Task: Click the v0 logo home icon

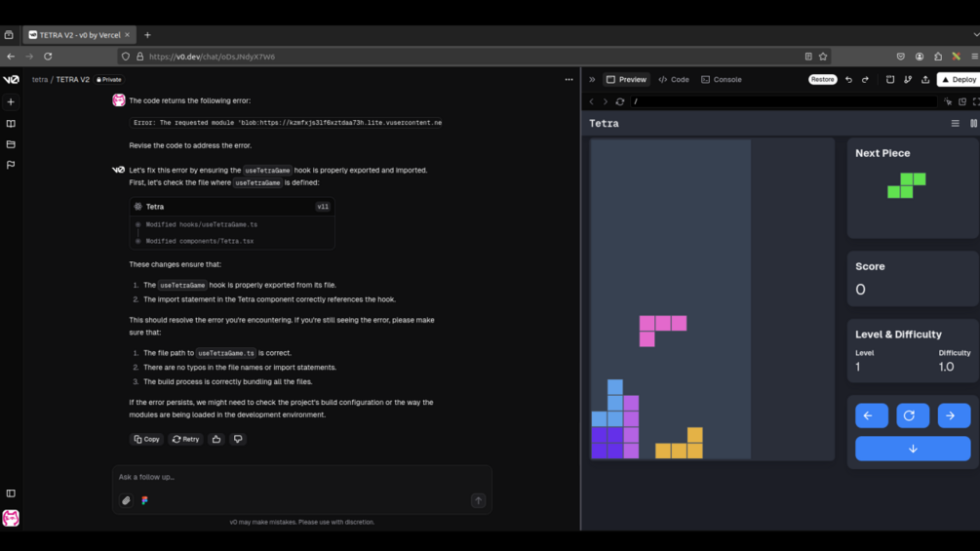Action: pyautogui.click(x=11, y=79)
